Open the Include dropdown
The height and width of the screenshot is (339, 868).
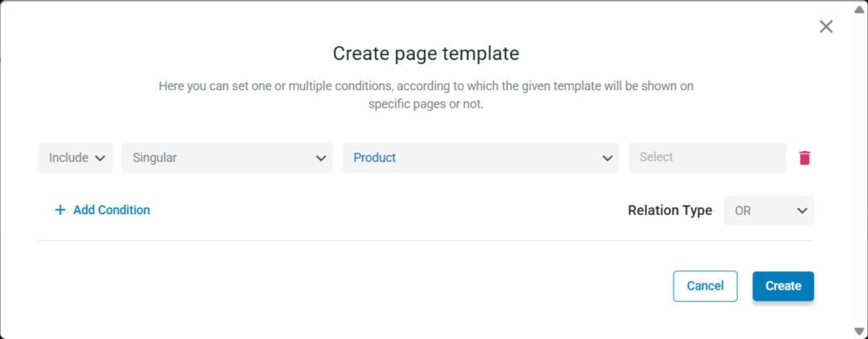click(x=76, y=158)
